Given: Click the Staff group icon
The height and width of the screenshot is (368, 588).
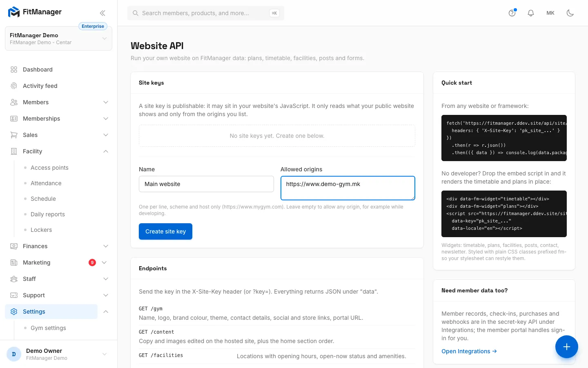Looking at the screenshot, I should pyautogui.click(x=14, y=279).
